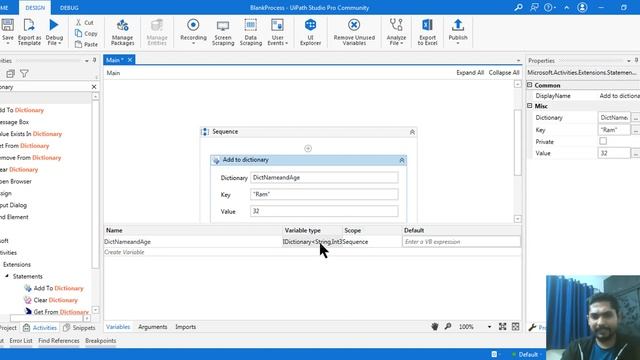Publish the project

[x=458, y=31]
